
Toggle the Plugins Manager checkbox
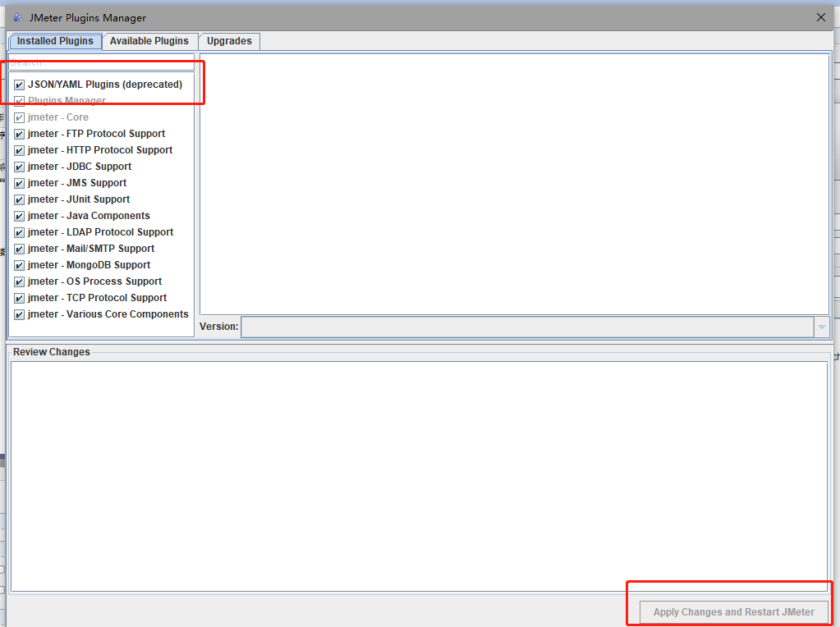19,101
